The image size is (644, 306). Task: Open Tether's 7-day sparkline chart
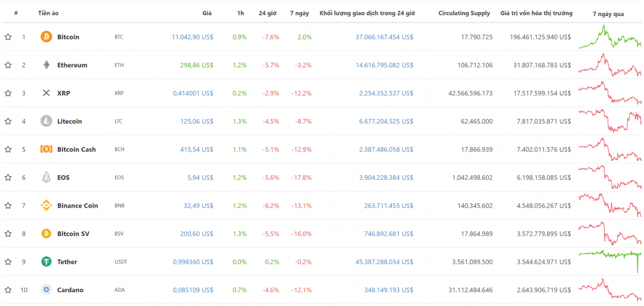pos(611,262)
